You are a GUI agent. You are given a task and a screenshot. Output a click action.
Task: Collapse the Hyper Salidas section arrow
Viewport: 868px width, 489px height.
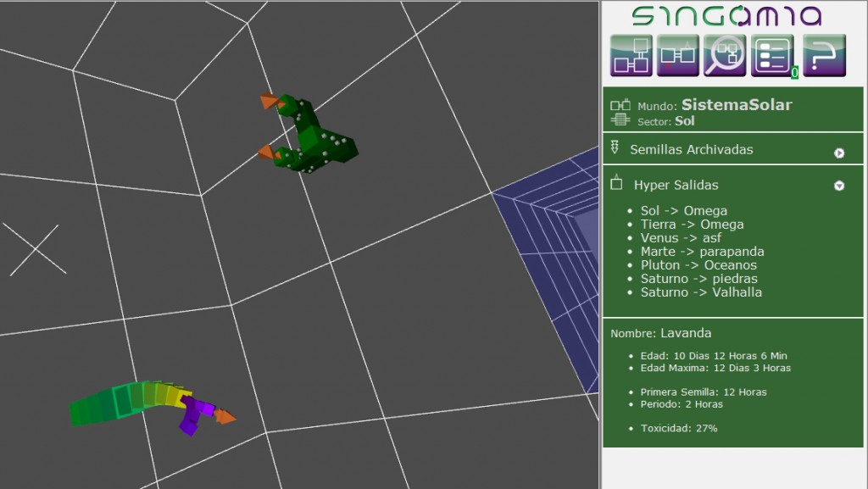tap(839, 186)
